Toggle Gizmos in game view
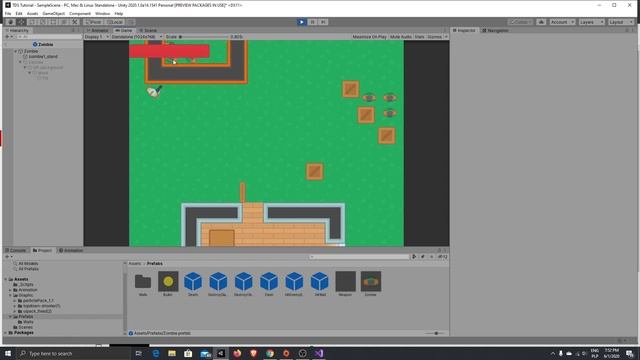640x360 pixels. coord(434,37)
